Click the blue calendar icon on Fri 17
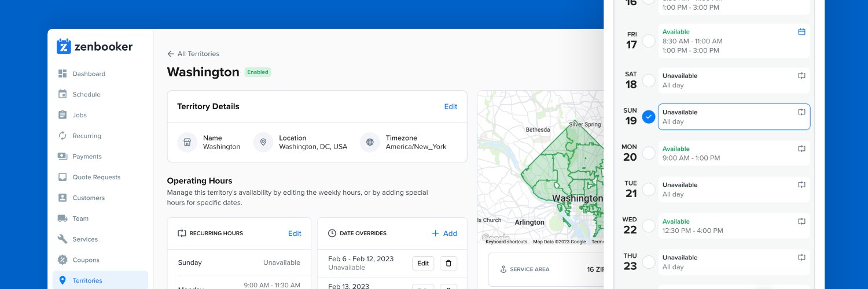This screenshot has width=868, height=289. coord(801,32)
